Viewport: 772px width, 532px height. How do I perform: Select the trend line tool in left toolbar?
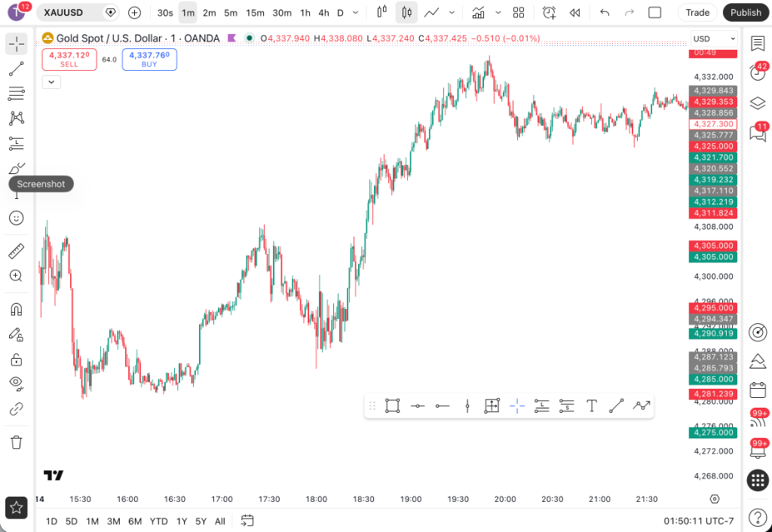point(17,69)
